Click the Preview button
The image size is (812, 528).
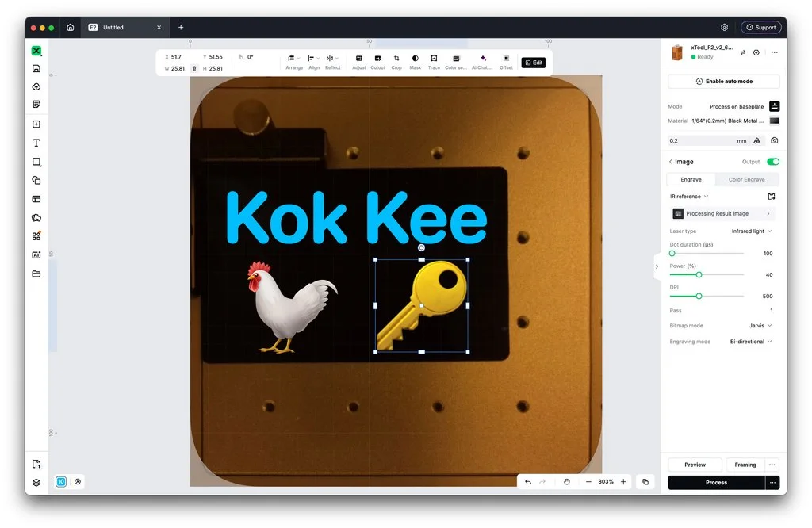695,465
